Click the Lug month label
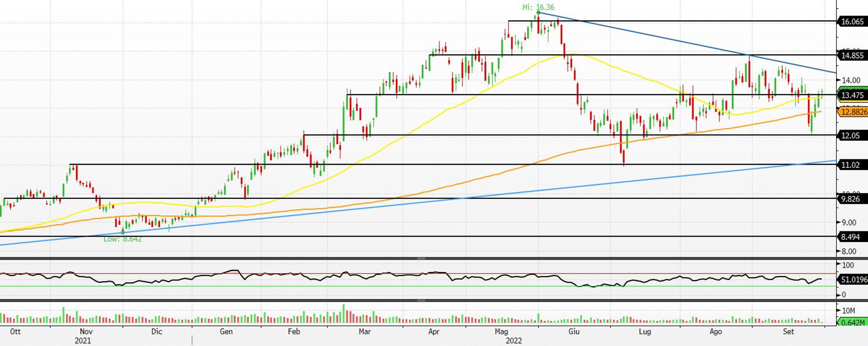 [645, 331]
